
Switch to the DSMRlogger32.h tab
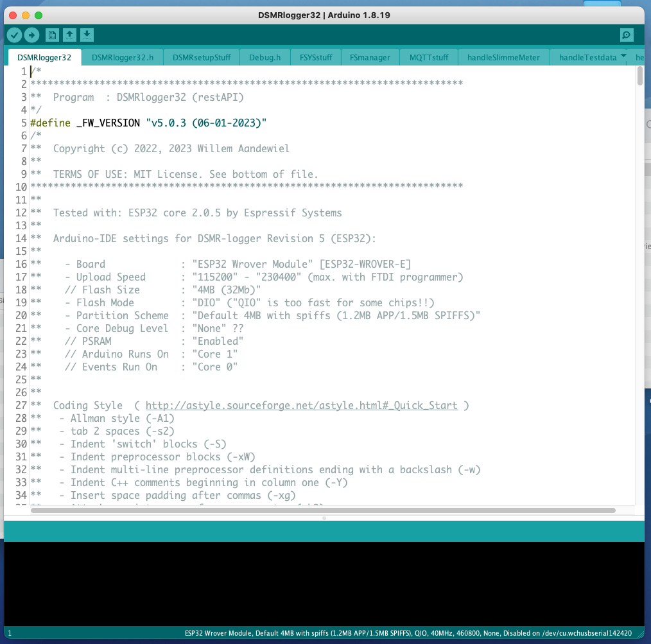click(122, 57)
